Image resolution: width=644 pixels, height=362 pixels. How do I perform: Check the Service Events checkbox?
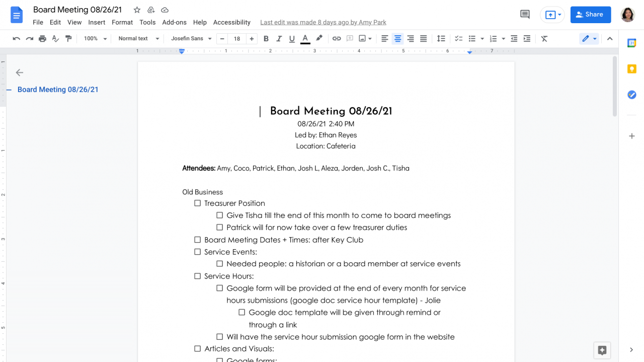coord(197,252)
